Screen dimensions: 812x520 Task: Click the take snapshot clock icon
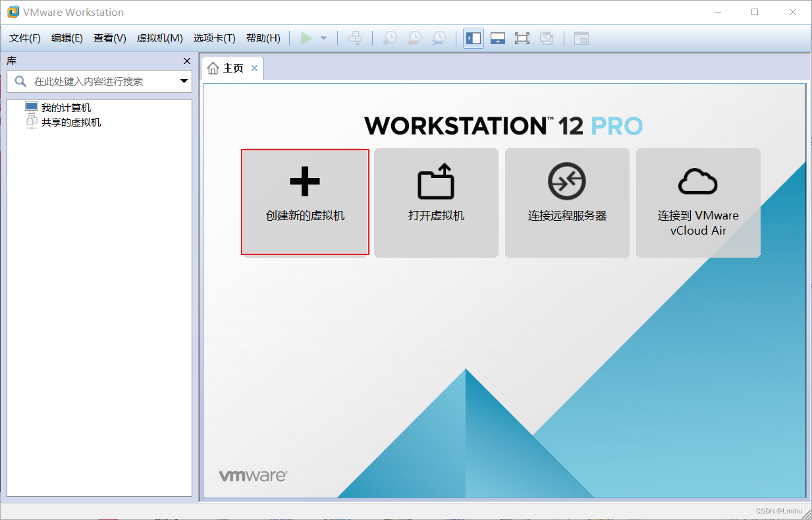[x=390, y=38]
